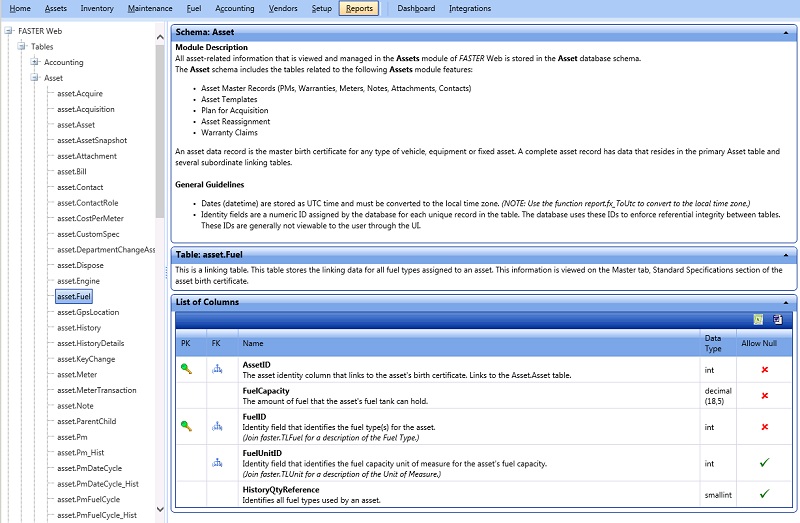800x523 pixels.
Task: Open the Inventory menu
Action: pos(97,8)
